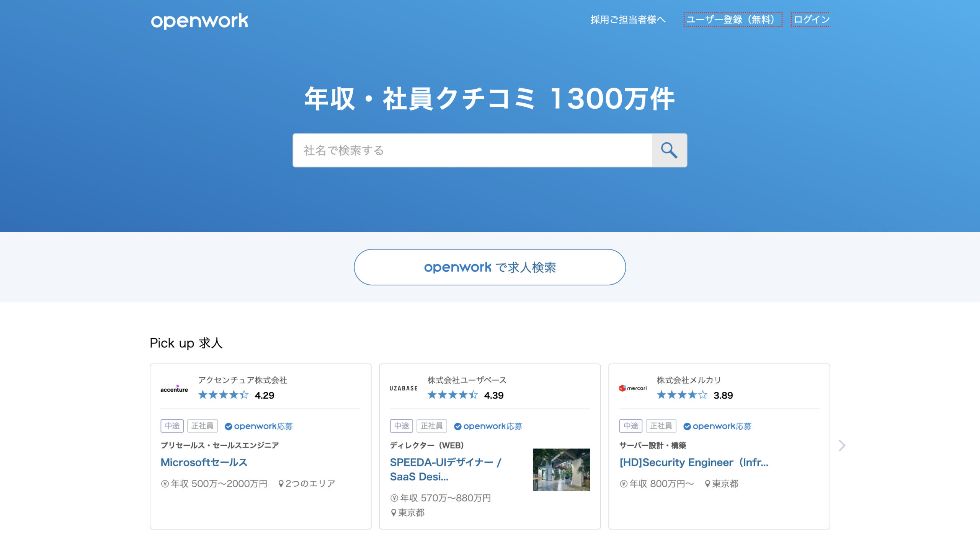The width and height of the screenshot is (980, 536).
Task: Click the 4.39 rating value
Action: click(x=494, y=395)
